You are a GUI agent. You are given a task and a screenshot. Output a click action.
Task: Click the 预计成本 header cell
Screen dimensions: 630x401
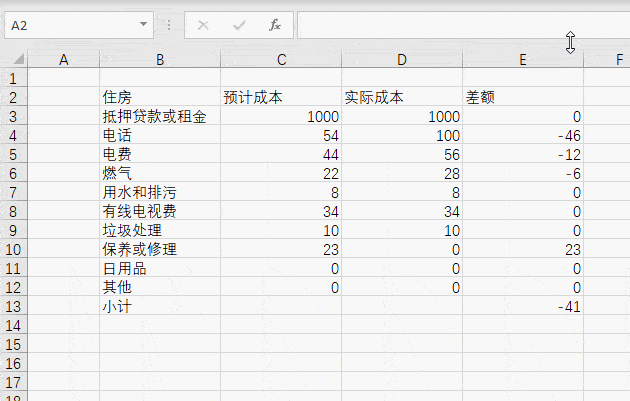(281, 97)
